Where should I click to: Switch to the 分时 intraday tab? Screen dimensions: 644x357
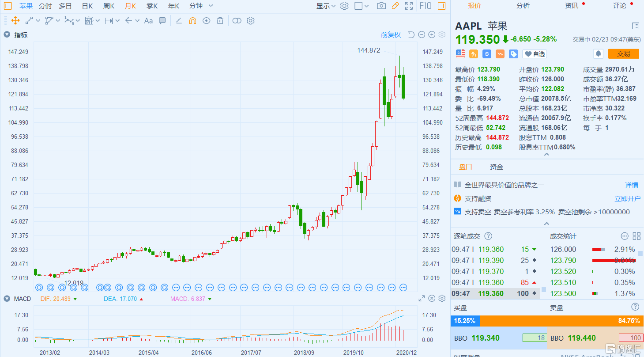45,6
